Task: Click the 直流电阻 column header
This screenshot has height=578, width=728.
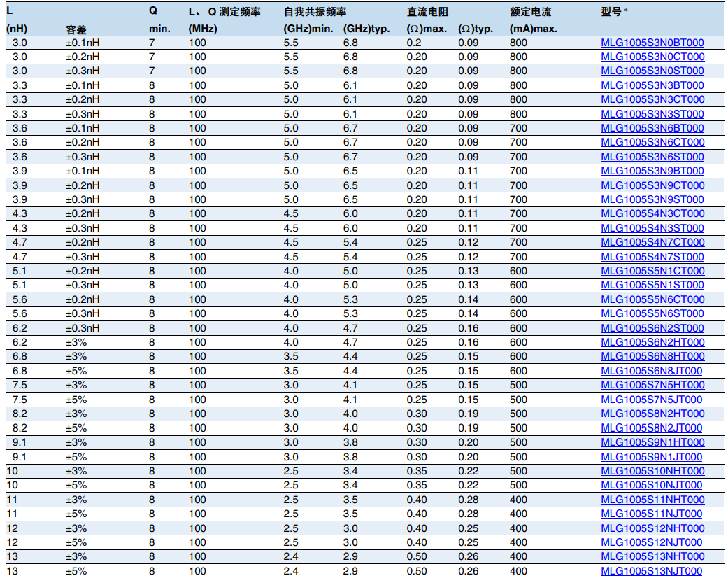Action: (427, 12)
